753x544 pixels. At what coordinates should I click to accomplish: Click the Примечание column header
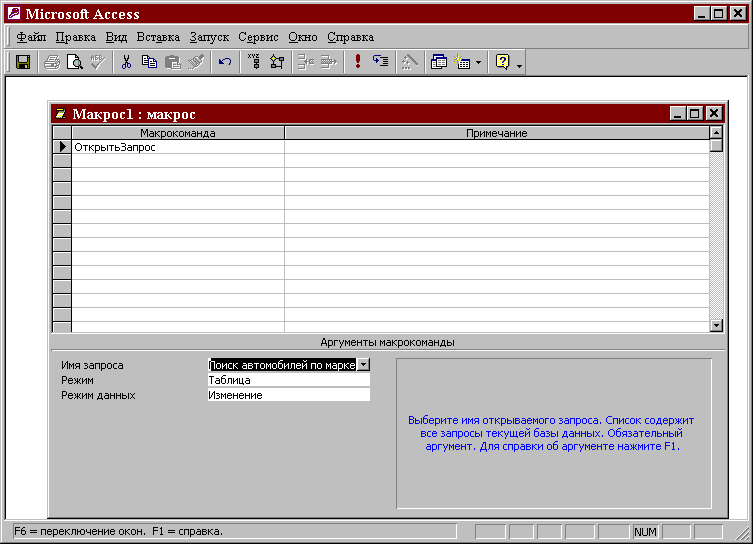tap(497, 133)
